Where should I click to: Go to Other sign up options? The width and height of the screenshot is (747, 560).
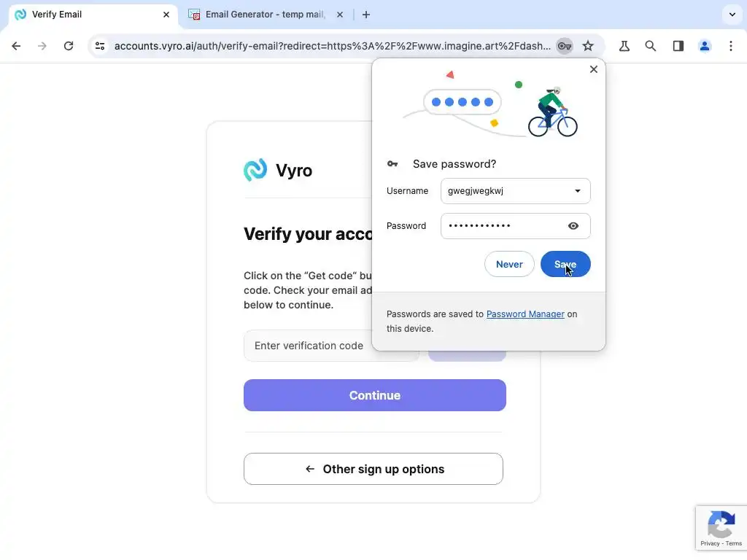[x=373, y=469]
